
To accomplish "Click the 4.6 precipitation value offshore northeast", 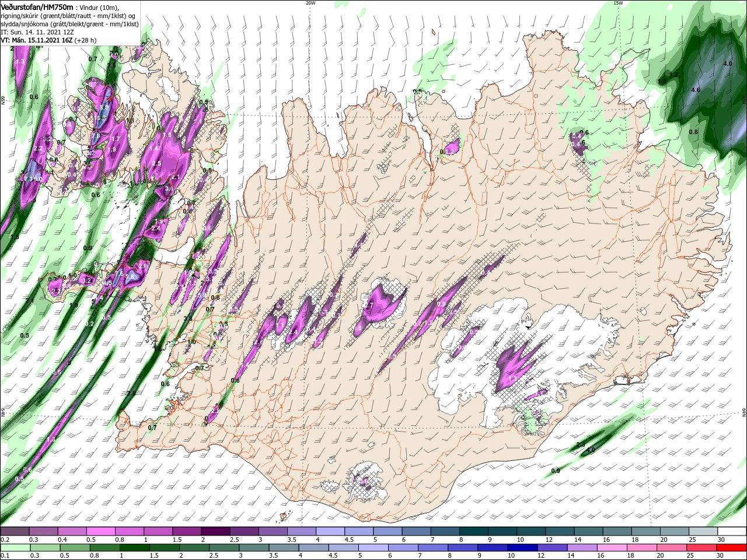I will click(x=695, y=90).
